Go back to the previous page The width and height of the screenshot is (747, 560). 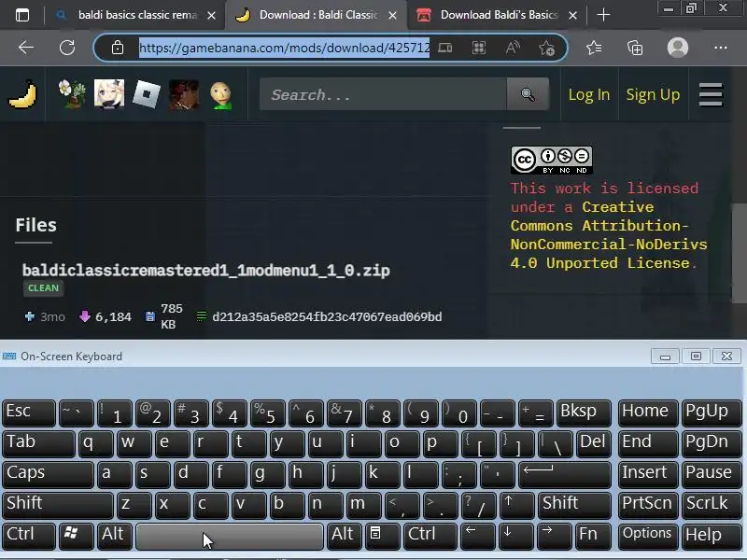(26, 48)
